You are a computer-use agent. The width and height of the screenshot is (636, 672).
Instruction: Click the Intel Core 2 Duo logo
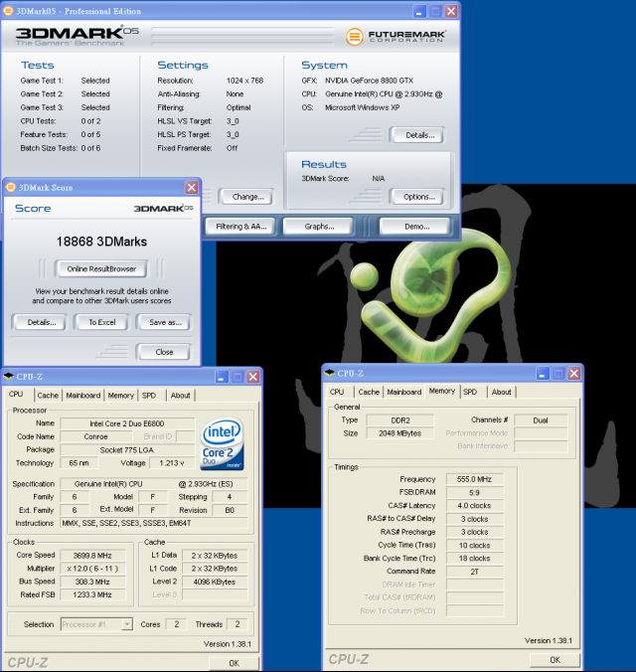[222, 444]
